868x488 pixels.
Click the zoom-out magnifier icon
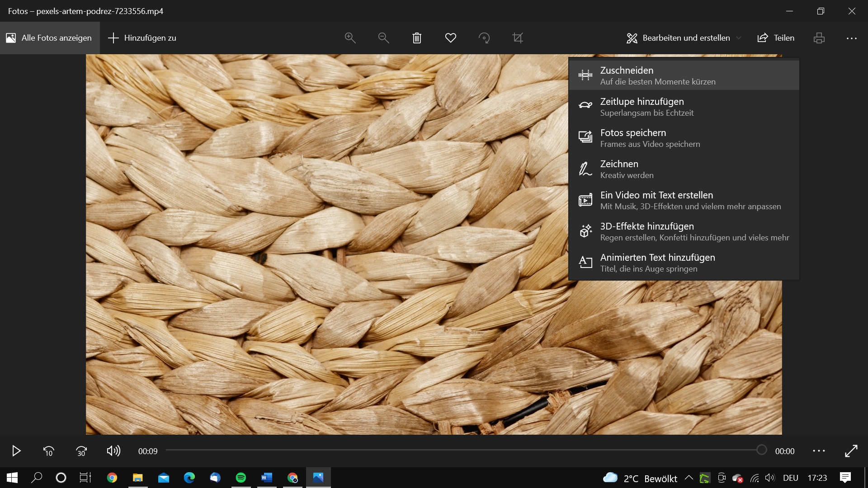pos(383,38)
